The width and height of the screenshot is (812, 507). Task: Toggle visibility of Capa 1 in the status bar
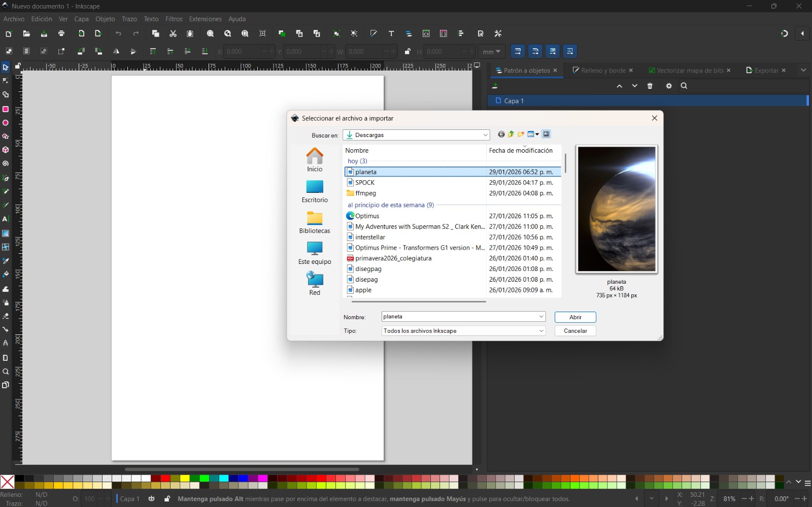coord(151,499)
